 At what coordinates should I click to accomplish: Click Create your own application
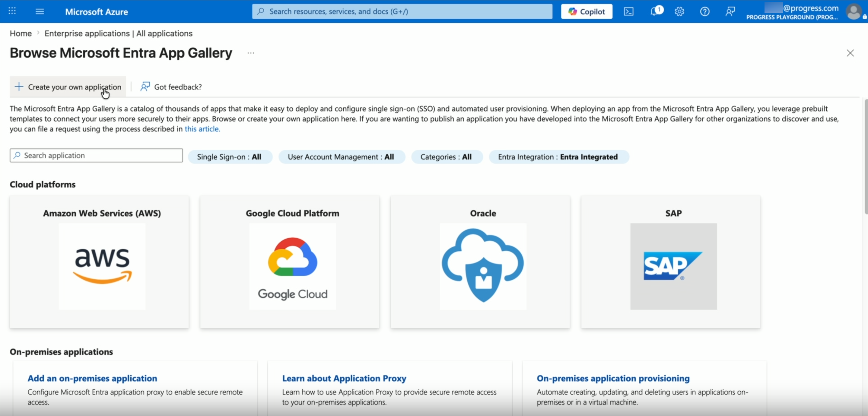tap(68, 87)
